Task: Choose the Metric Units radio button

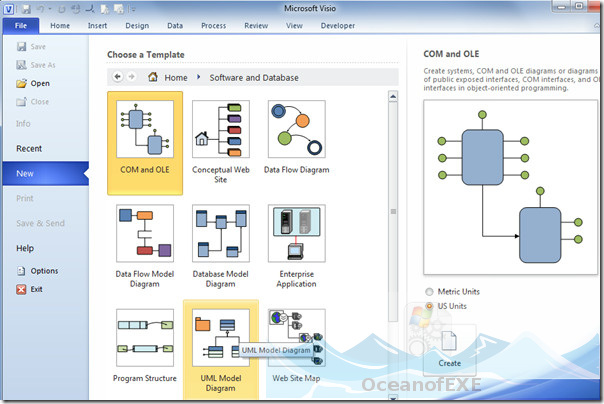Action: (429, 292)
